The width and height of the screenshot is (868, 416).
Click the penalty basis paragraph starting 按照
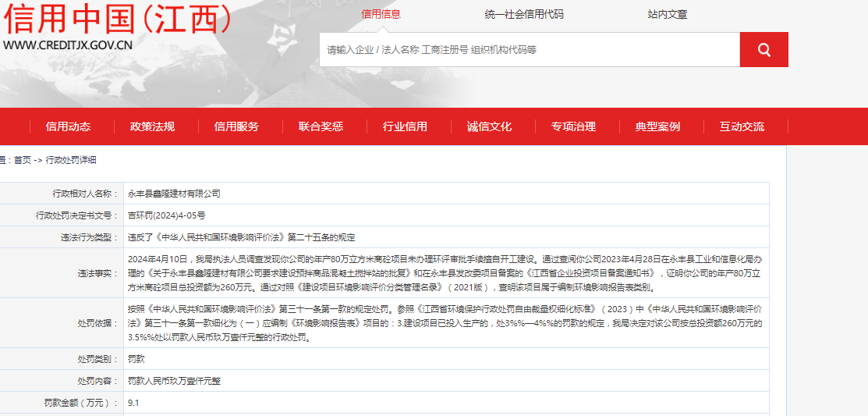point(445,323)
